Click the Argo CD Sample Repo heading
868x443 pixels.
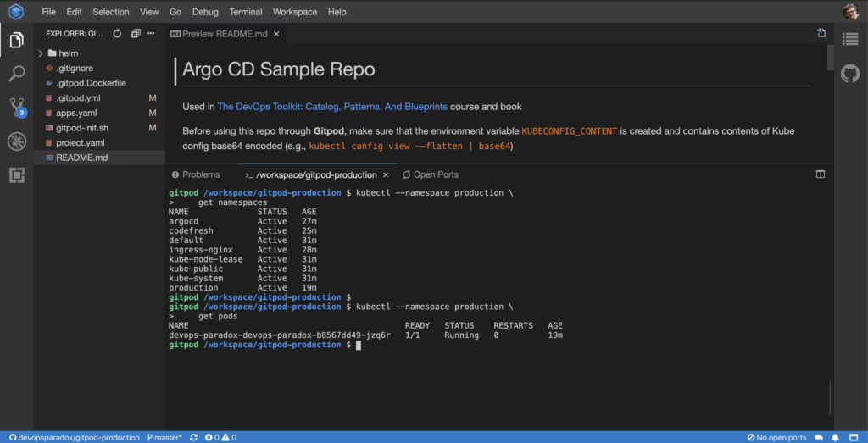click(278, 70)
